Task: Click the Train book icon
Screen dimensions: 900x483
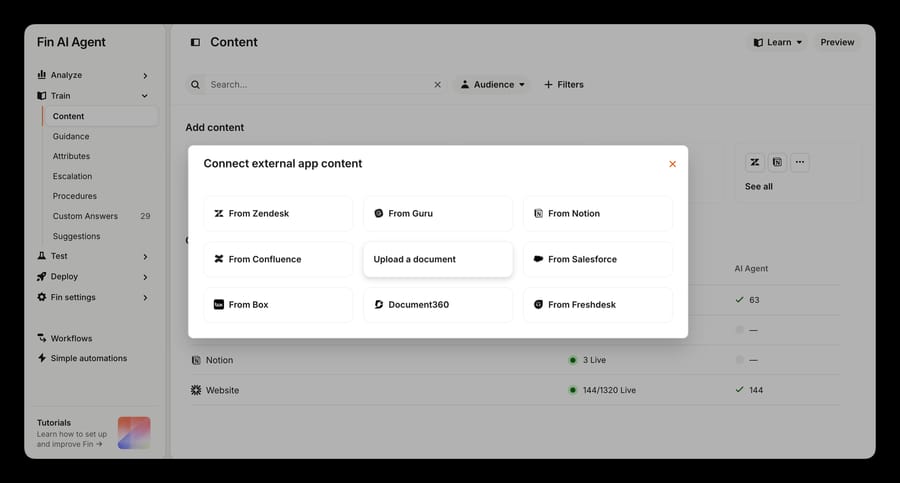Action: pyautogui.click(x=41, y=96)
